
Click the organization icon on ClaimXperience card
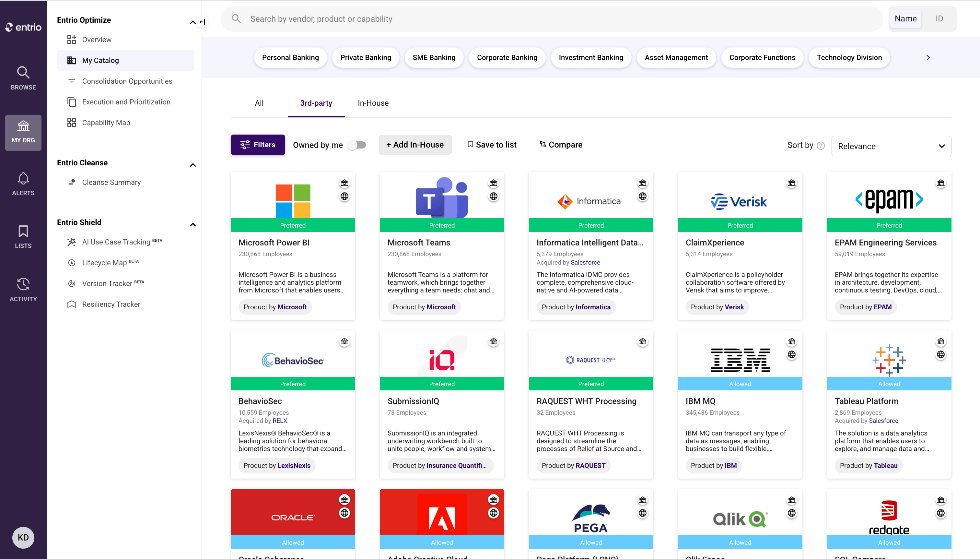791,183
